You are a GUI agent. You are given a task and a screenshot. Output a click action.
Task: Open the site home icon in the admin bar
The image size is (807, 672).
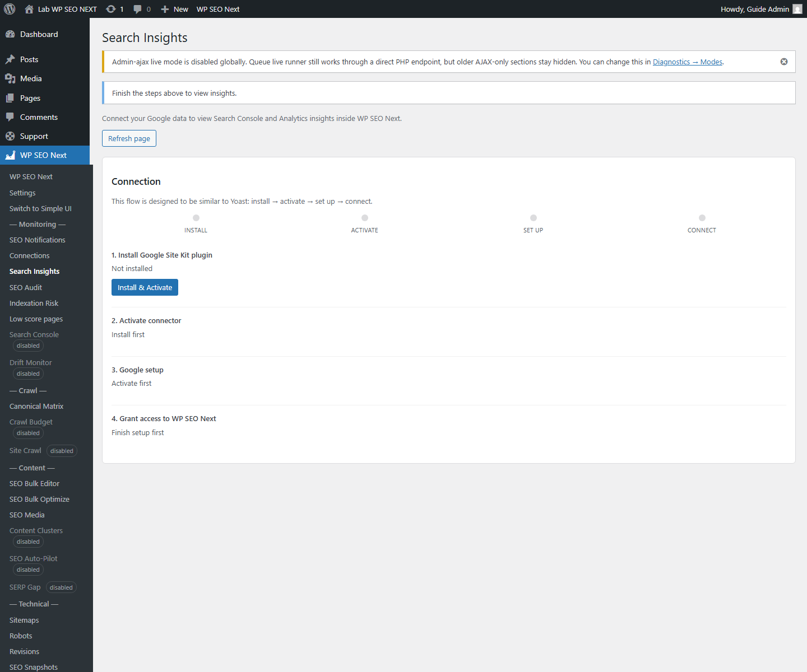(x=29, y=9)
